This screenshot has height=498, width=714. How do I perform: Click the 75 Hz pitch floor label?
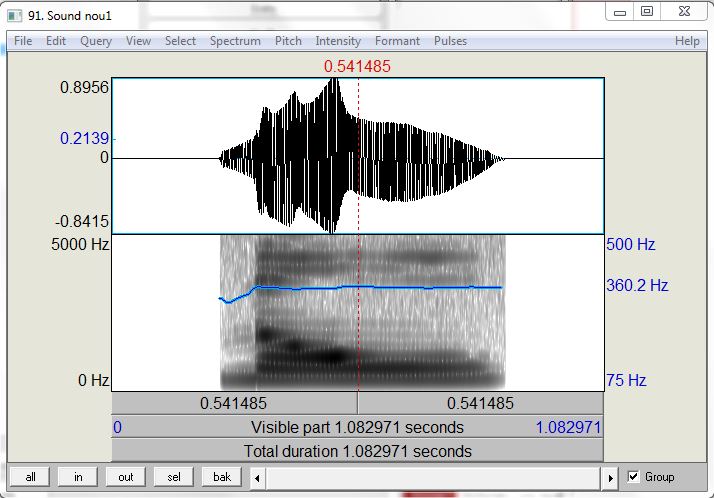(626, 380)
